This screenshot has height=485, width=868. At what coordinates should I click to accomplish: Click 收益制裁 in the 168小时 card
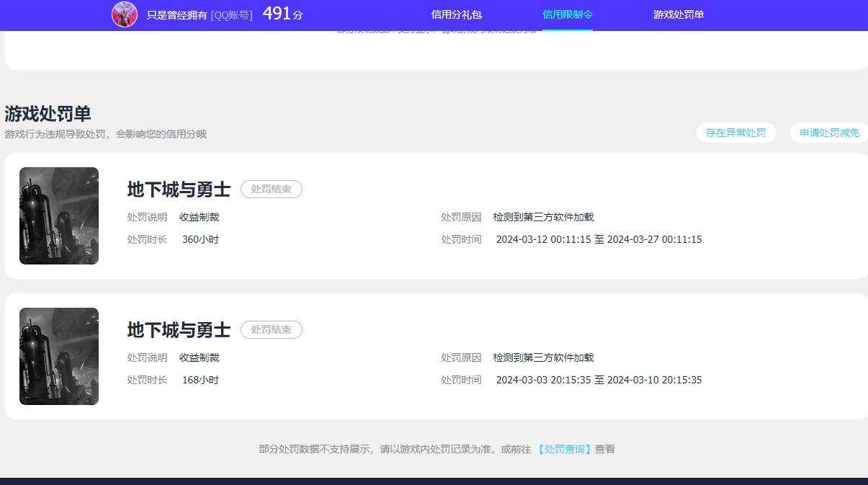click(200, 357)
